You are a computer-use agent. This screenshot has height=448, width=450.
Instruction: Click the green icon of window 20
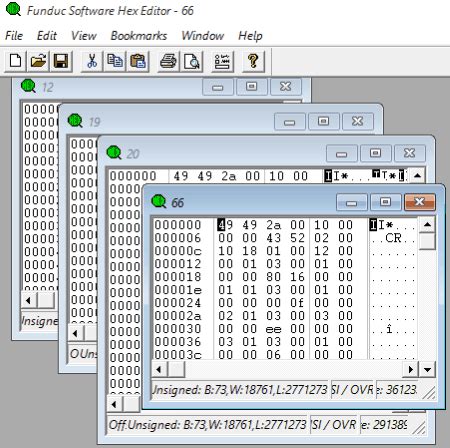tap(114, 152)
